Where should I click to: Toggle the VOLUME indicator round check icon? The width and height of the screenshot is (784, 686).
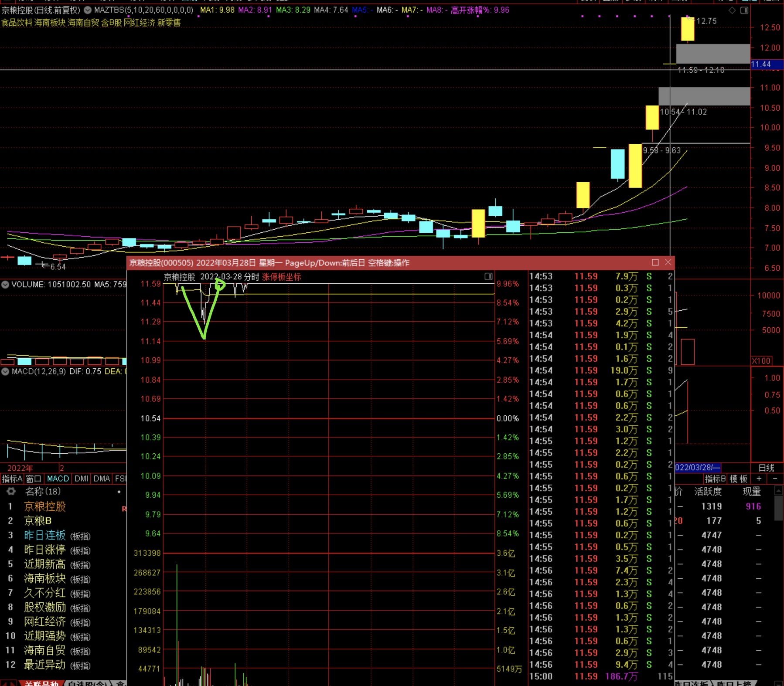click(5, 285)
